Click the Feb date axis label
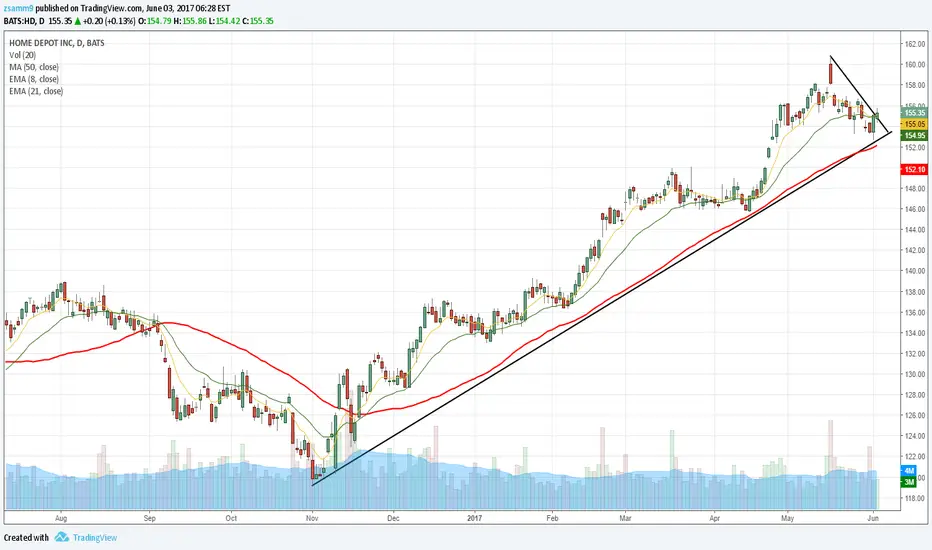Screen dimensions: 932x550 point(552,518)
